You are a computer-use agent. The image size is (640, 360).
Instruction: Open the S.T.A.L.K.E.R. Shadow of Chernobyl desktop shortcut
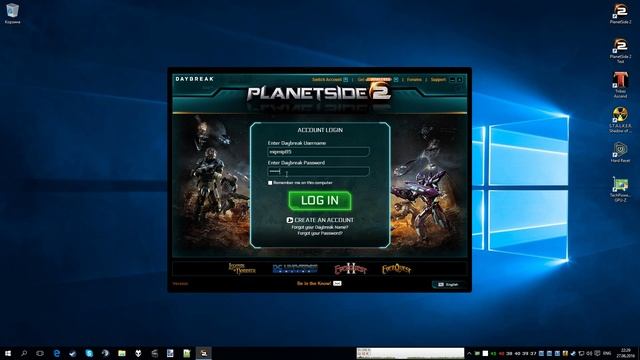620,120
